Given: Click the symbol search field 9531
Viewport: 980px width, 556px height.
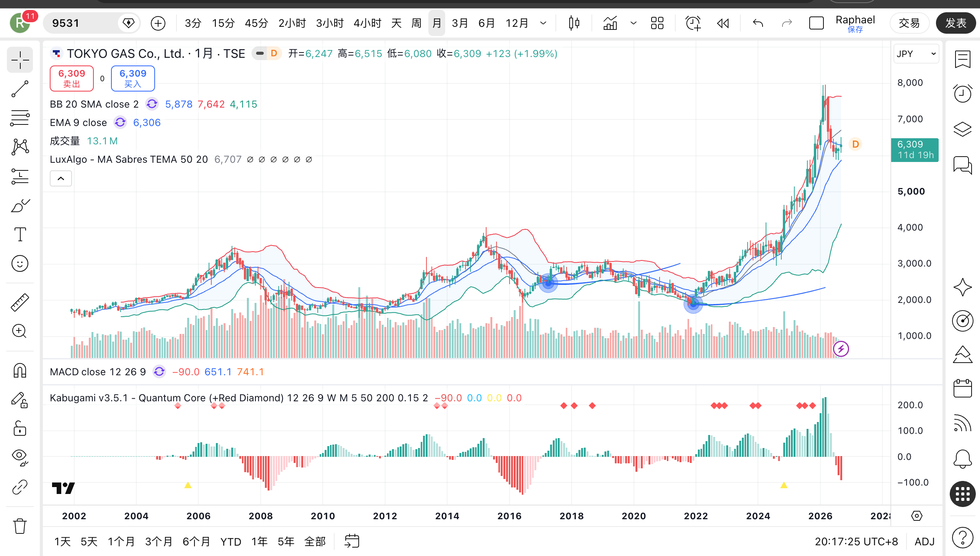Looking at the screenshot, I should tap(92, 23).
